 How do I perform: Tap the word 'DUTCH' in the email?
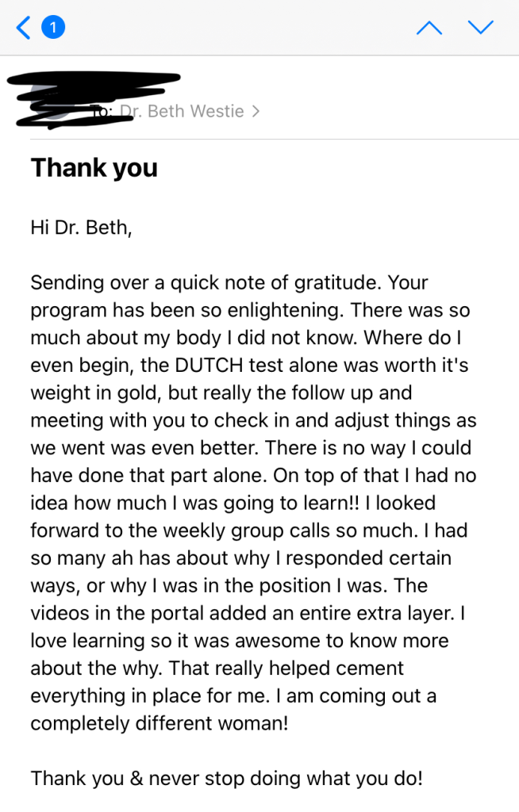[209, 365]
